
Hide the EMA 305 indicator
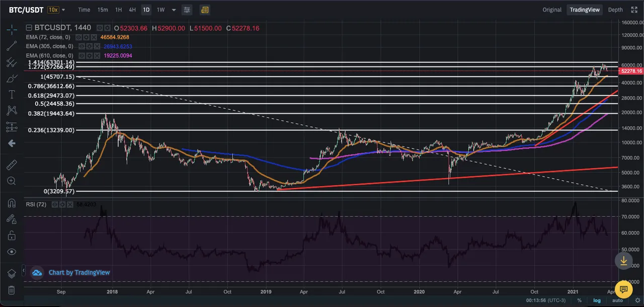coord(82,46)
